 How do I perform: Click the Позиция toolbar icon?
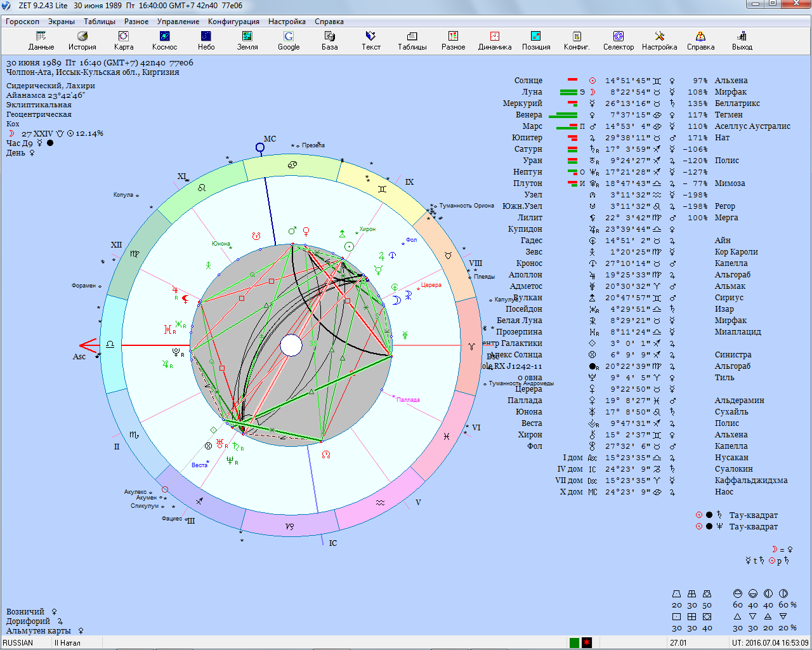point(536,41)
